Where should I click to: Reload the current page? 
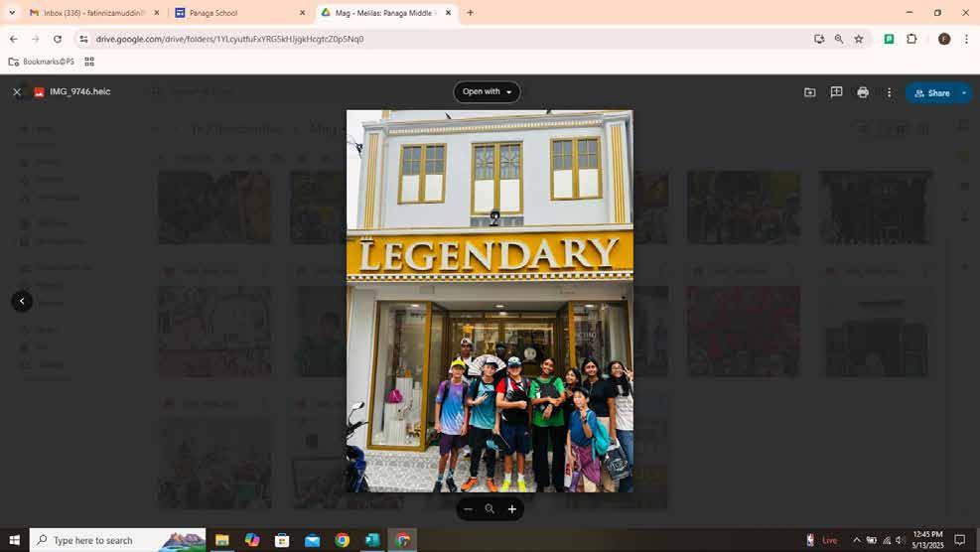pos(58,39)
